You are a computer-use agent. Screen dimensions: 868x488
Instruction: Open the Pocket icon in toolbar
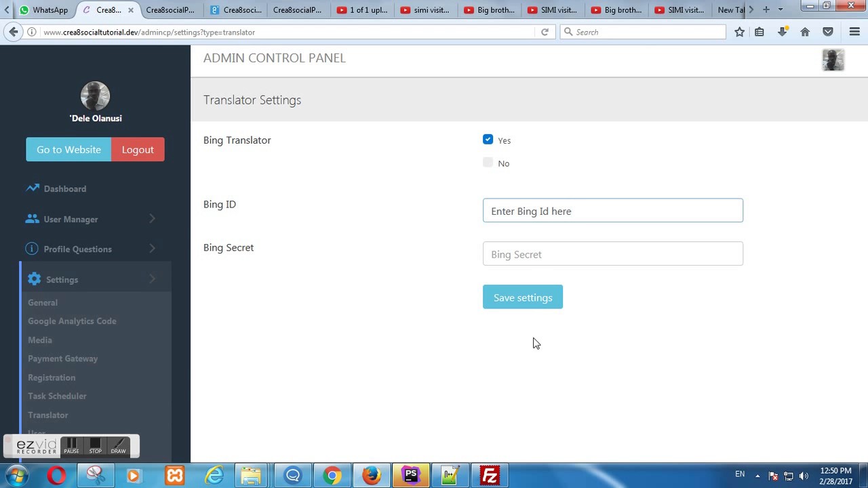(828, 32)
